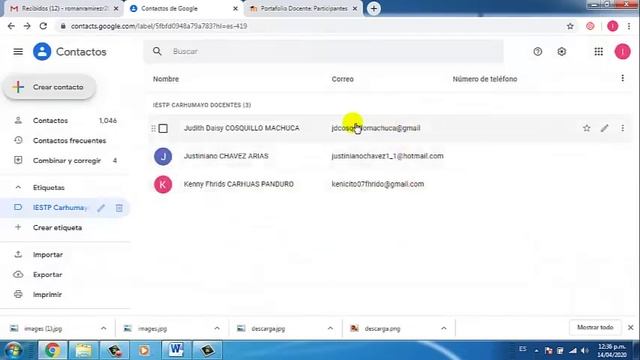Screen dimensions: 640x360
Task: Open more actions for Judith Daisy row
Action: pos(622,128)
